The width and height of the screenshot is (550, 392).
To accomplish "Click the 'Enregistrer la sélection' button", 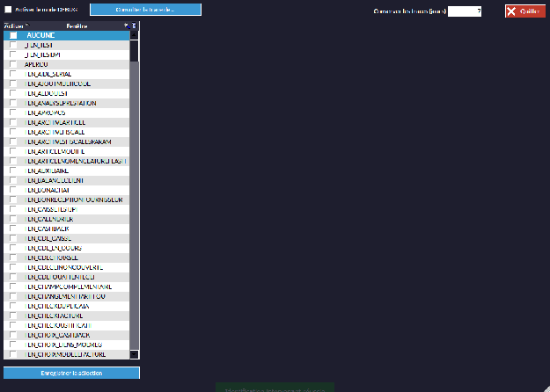I will pos(71,374).
